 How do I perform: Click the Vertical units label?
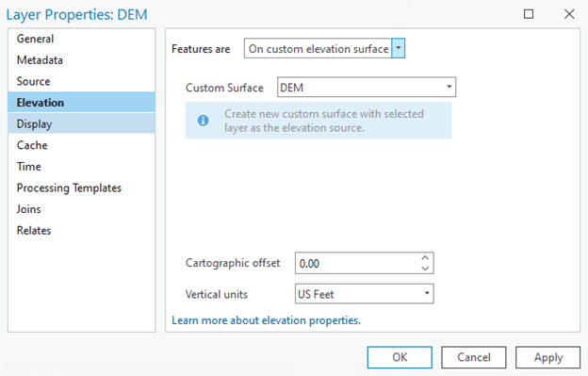217,294
